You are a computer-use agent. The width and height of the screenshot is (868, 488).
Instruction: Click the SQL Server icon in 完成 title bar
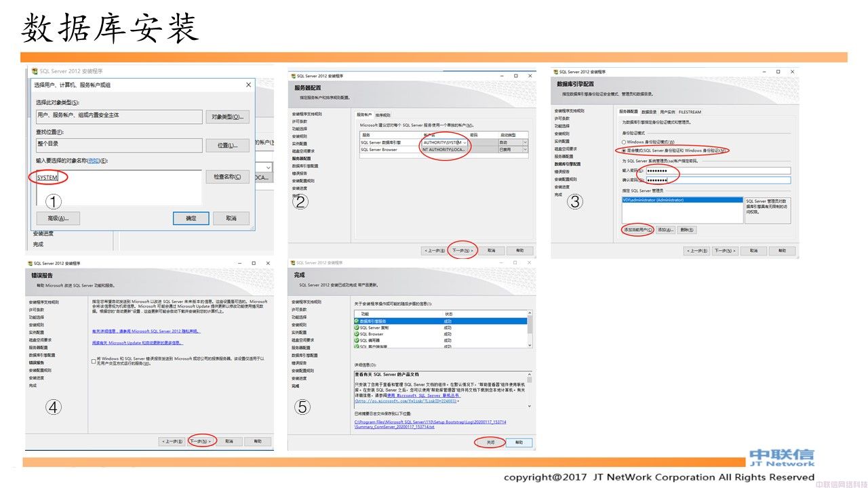tap(294, 263)
